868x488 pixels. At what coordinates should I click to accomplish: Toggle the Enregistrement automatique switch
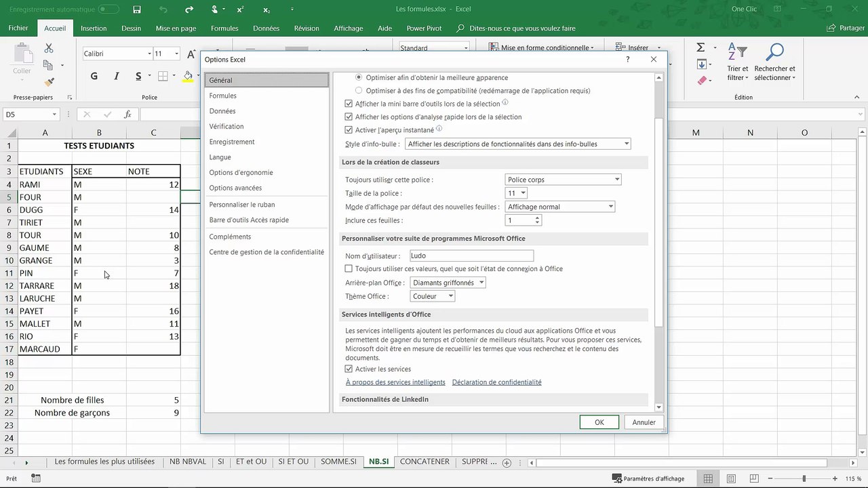(x=108, y=9)
